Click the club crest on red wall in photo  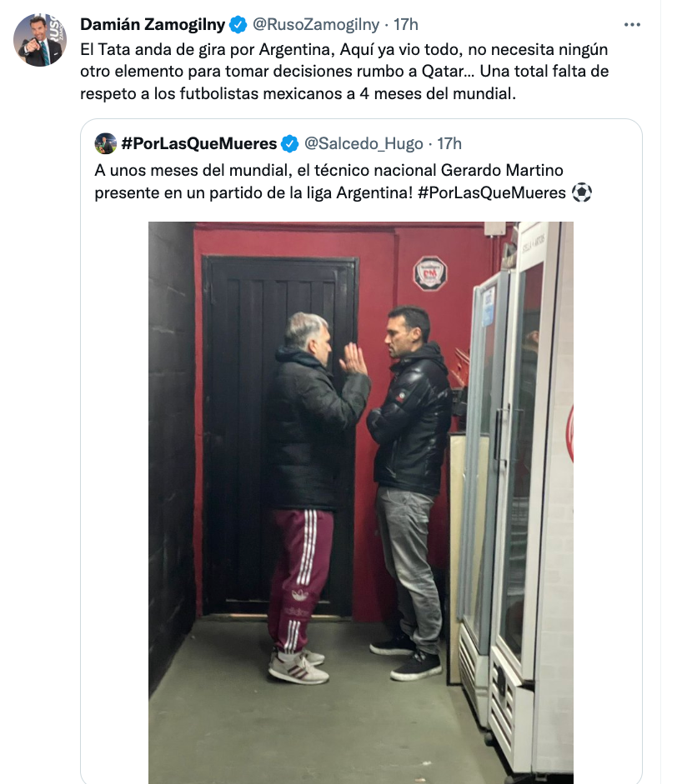430,273
